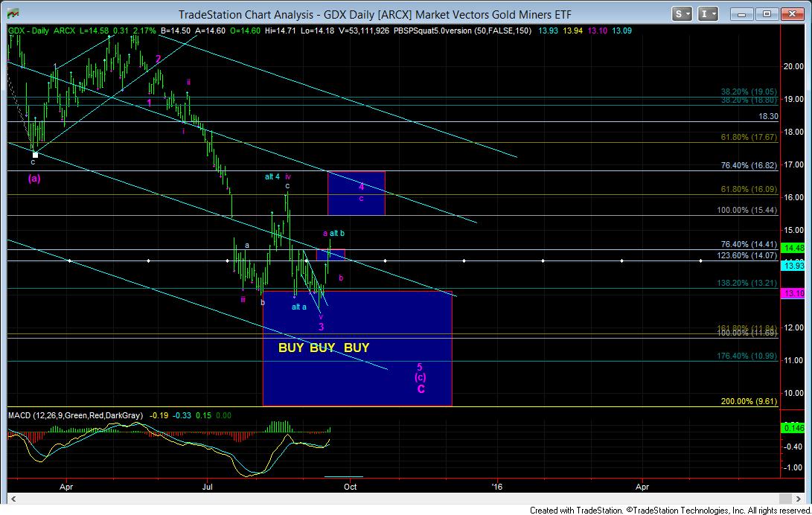Click the 'Oct' date label on time axis
This screenshot has height=515, width=812.
point(351,487)
